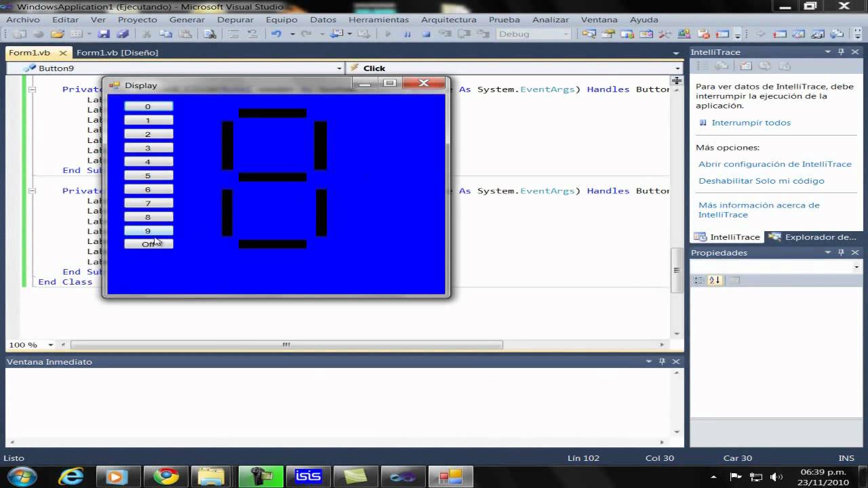Open the file explorer taskbar icon
The height and width of the screenshot is (488, 868).
point(214,476)
